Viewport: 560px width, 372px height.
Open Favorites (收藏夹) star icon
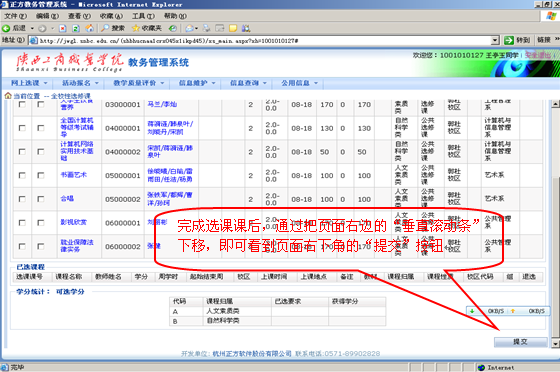coord(136,28)
